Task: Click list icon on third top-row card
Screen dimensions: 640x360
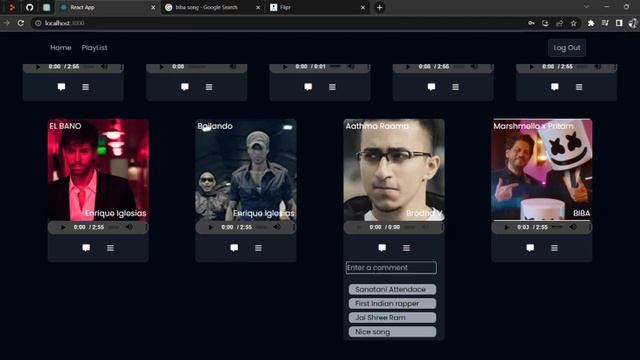Action: point(332,87)
